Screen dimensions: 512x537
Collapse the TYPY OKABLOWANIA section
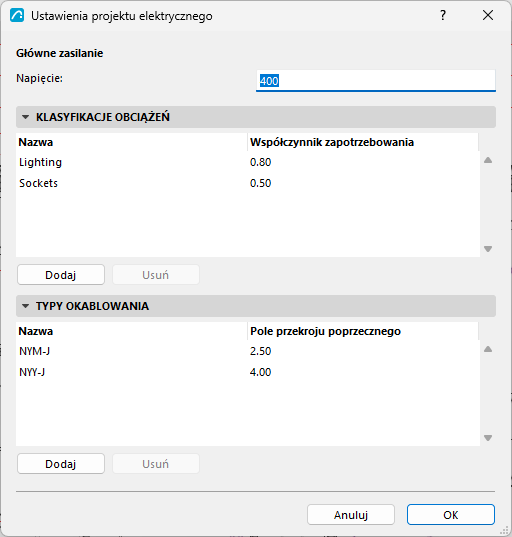coord(25,306)
